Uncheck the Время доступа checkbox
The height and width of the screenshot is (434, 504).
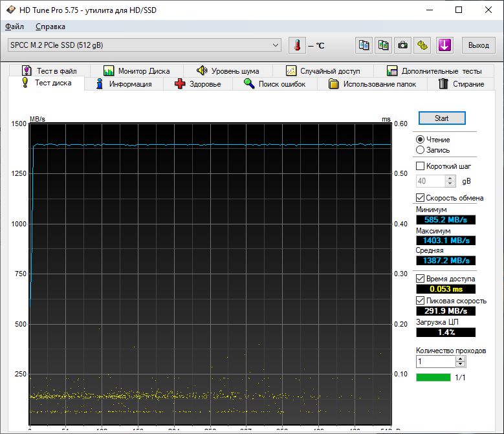421,279
